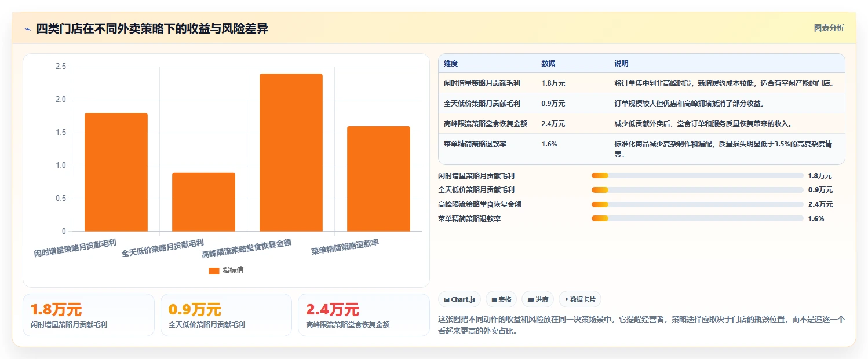
Task: Click the 高峰限流策略堂食恢复金额 chart bar
Action: 291,152
